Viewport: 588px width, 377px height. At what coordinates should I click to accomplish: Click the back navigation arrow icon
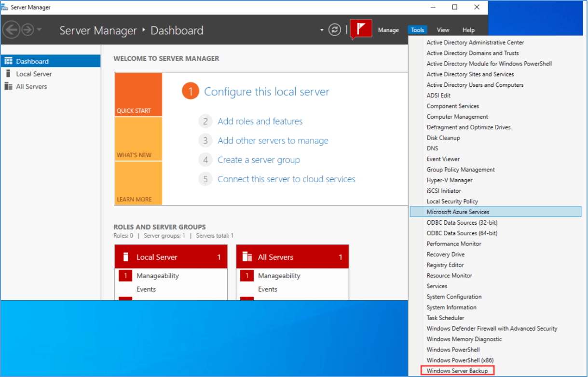tap(11, 30)
